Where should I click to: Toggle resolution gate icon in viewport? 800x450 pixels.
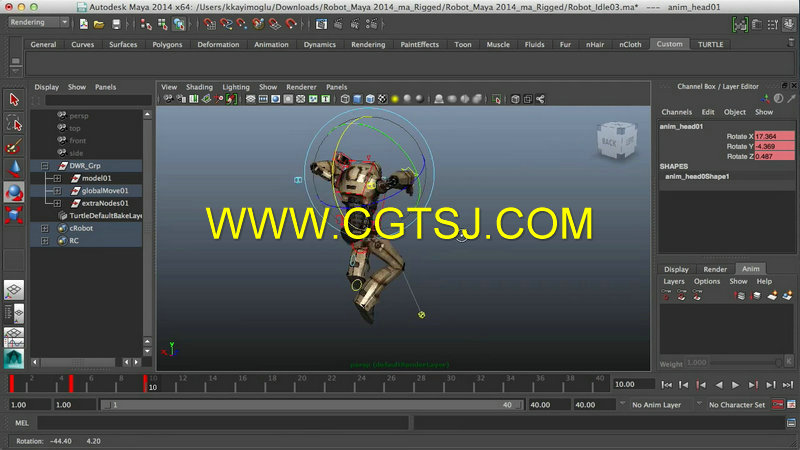[276, 99]
